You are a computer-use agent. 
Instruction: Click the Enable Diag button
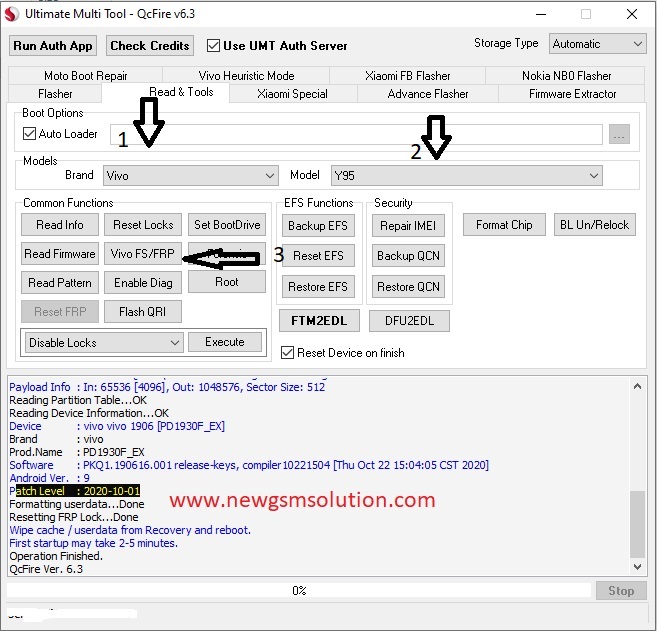coord(143,282)
